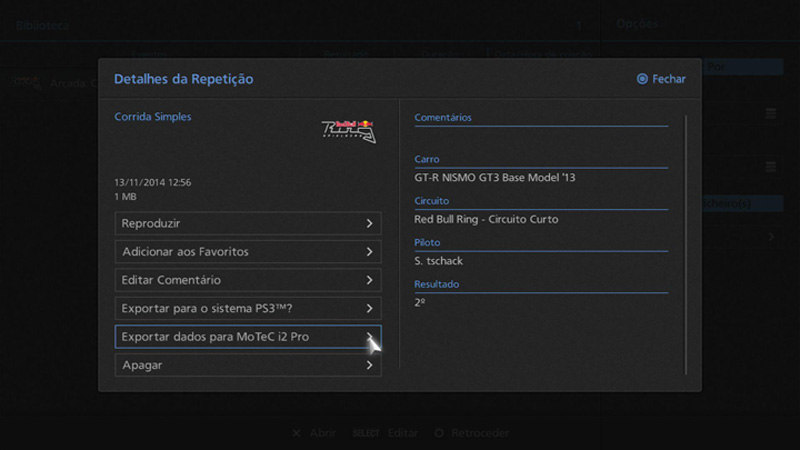Click the chevron on the Apagar row
The width and height of the screenshot is (800, 450).
pos(369,365)
